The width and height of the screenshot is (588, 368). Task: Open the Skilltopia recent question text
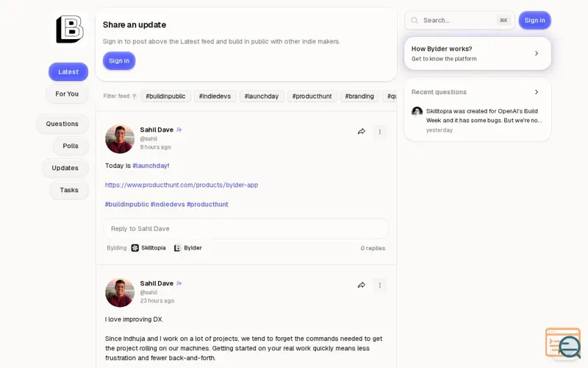pos(484,116)
